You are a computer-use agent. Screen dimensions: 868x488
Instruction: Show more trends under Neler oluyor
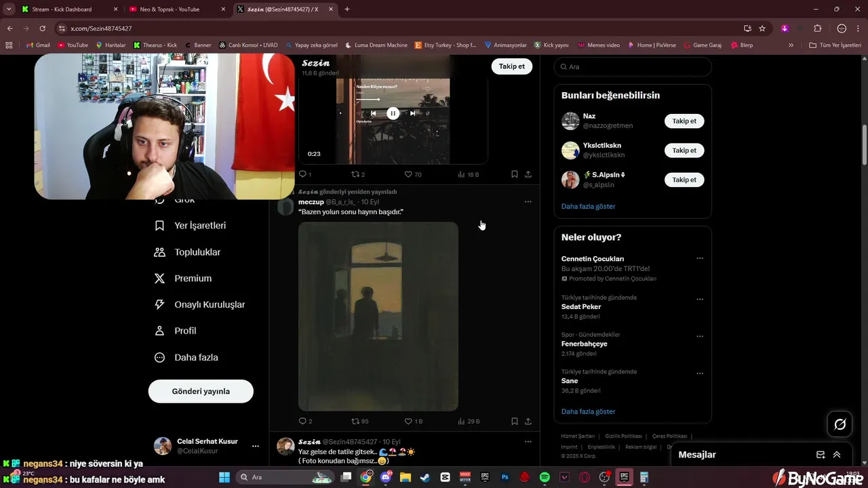tap(588, 411)
